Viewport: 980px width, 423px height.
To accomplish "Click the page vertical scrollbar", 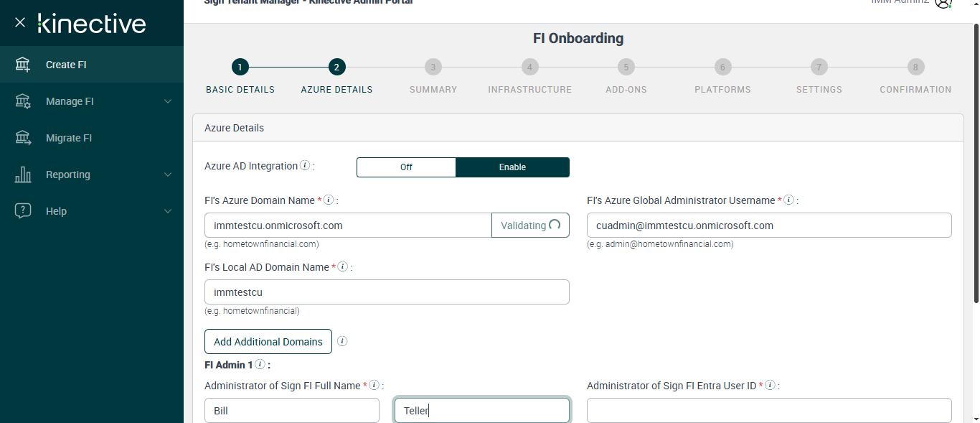I will (976, 162).
